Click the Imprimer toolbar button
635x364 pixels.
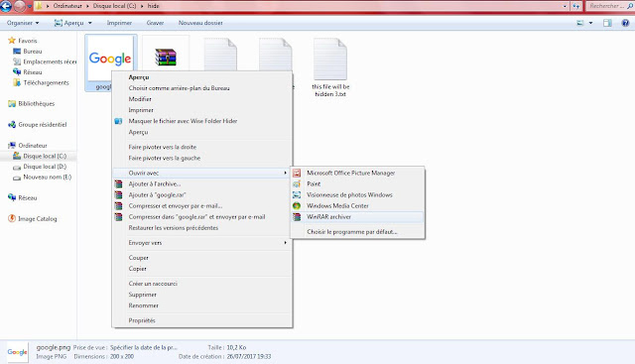(119, 23)
